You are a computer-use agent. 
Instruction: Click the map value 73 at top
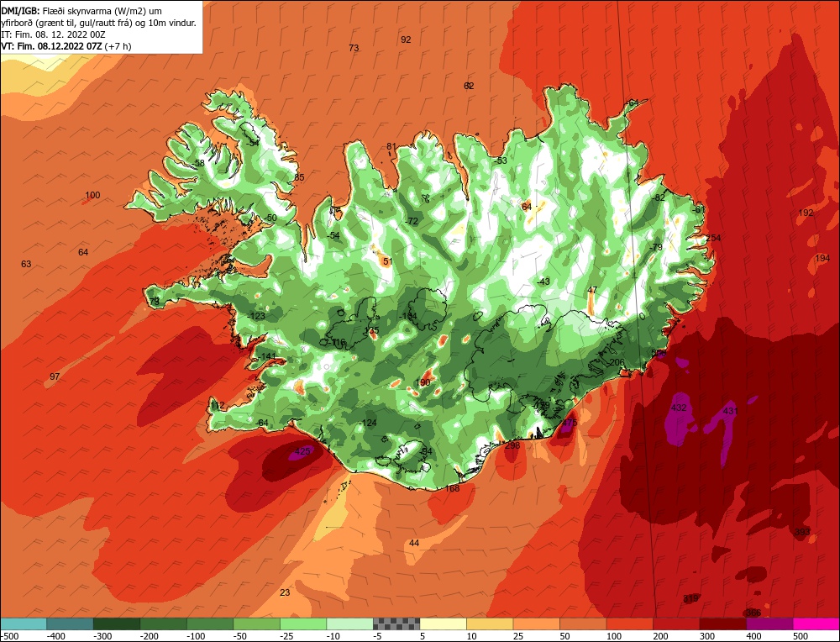(x=354, y=48)
